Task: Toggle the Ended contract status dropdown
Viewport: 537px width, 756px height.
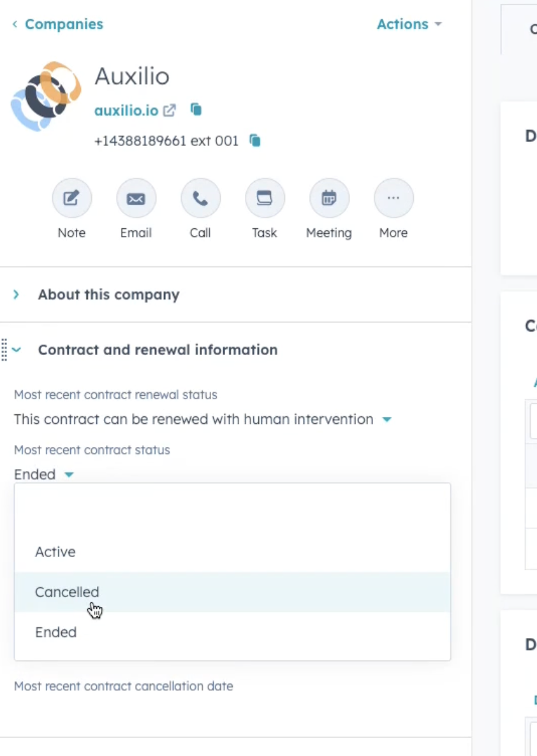Action: pyautogui.click(x=44, y=474)
